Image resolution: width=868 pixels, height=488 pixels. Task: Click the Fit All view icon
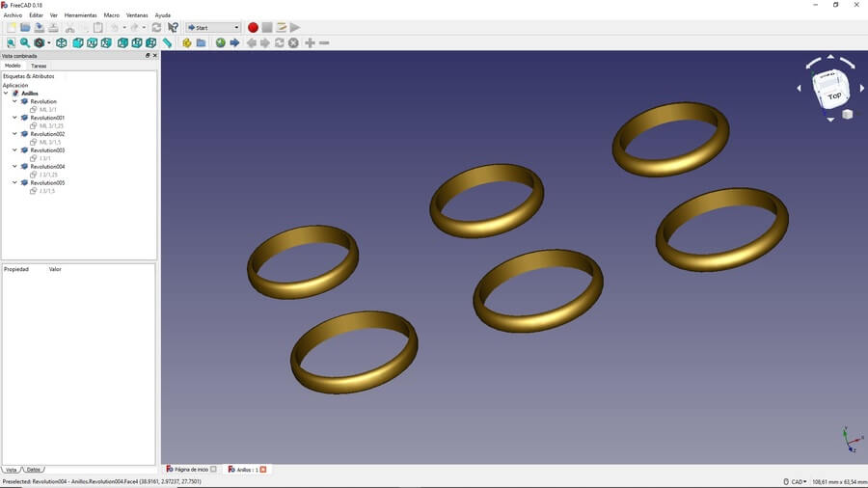11,43
